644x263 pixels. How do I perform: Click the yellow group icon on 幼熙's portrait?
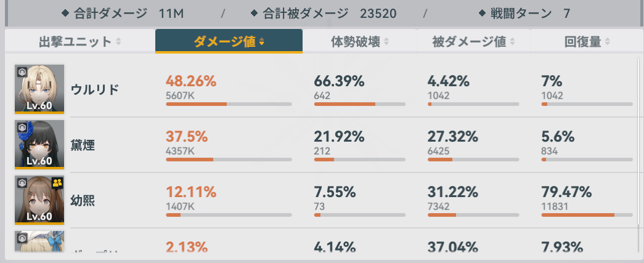57,182
